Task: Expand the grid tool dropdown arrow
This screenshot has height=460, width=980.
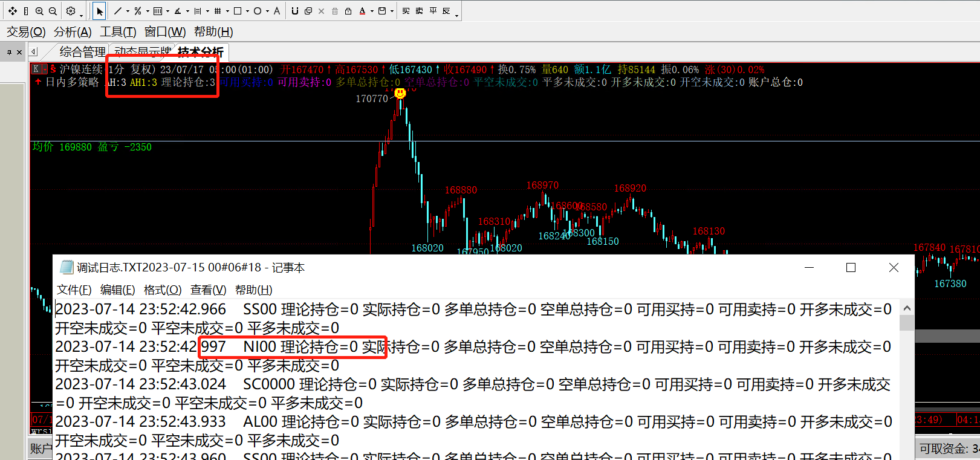Action: pyautogui.click(x=227, y=11)
